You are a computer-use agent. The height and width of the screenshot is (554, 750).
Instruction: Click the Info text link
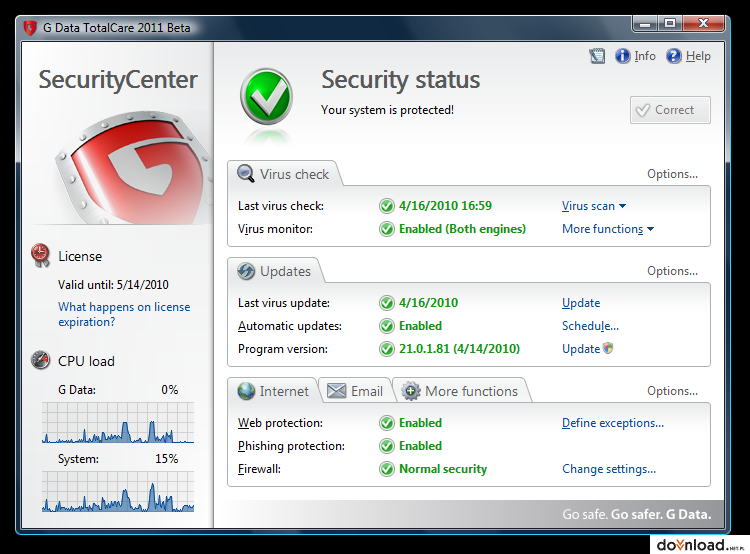click(645, 56)
